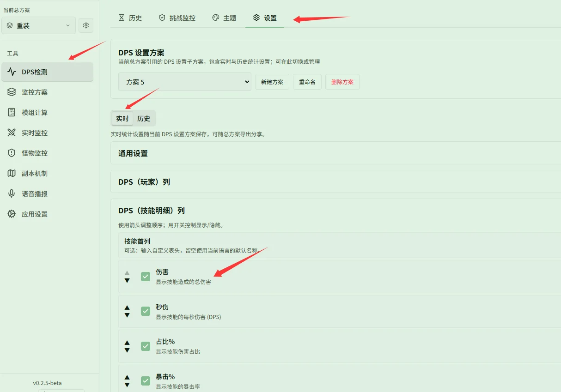Open the 重装 master scheme dropdown
Viewport: 561px width, 392px height.
pos(38,25)
